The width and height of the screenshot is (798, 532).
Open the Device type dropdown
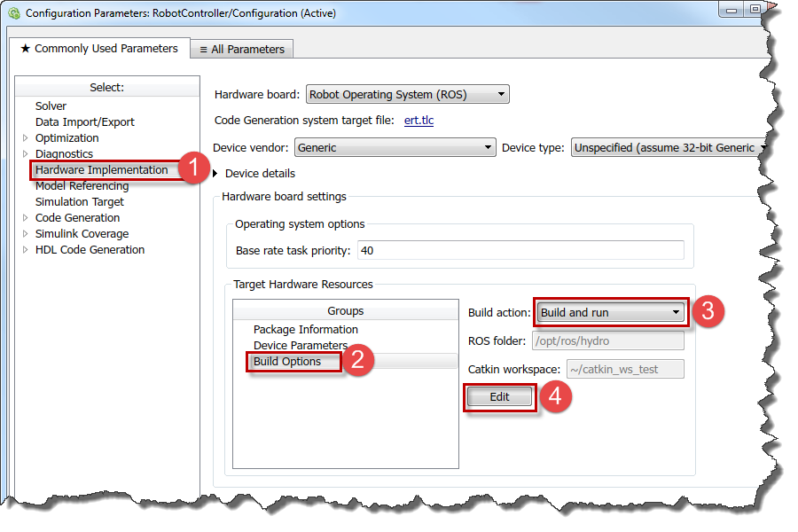(x=669, y=148)
